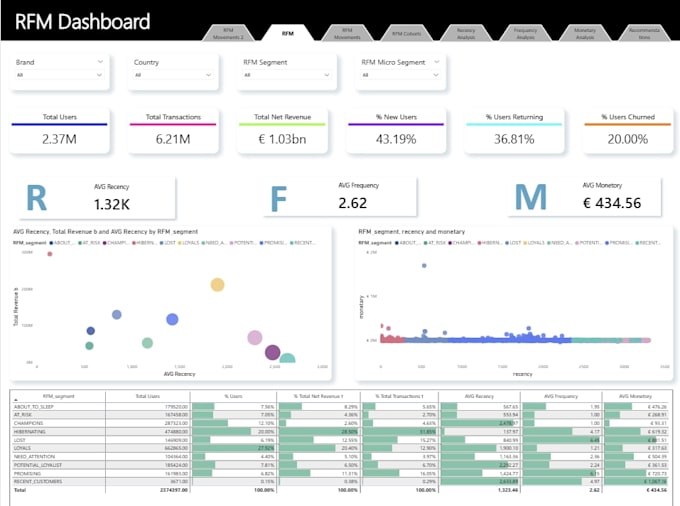Select the POTENTIAL_LOYALIST table row
Screen dimensions: 680x506
tap(341, 465)
